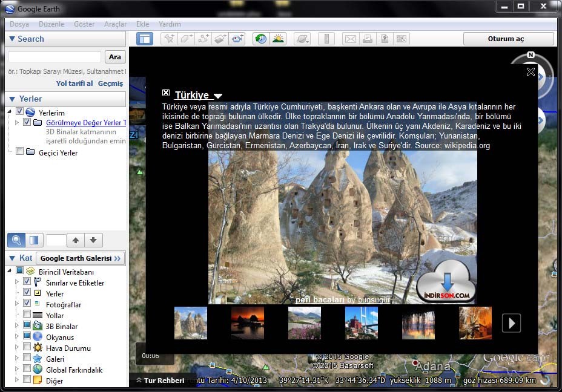Add a path using toolbar icon
The width and height of the screenshot is (562, 392).
click(203, 39)
